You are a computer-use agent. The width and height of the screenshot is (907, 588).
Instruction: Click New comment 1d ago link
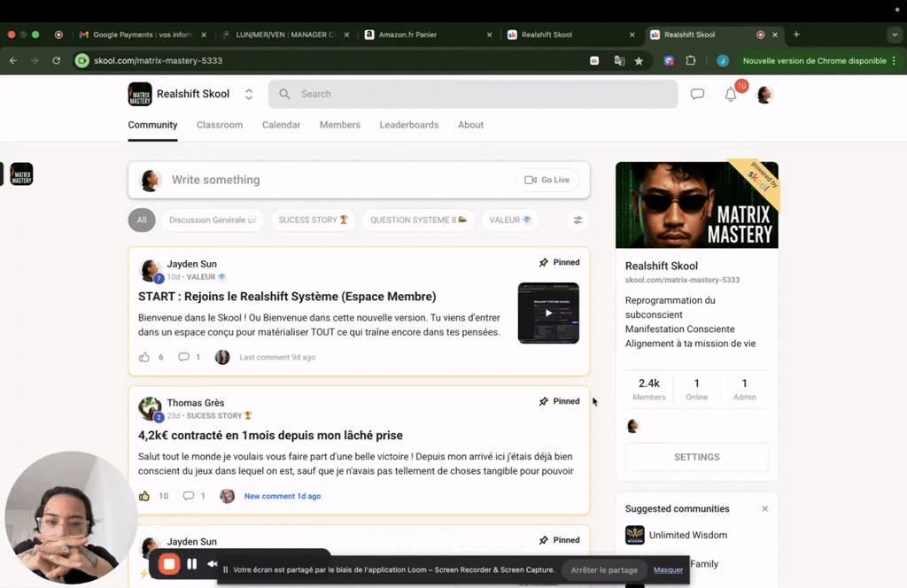[x=283, y=496]
